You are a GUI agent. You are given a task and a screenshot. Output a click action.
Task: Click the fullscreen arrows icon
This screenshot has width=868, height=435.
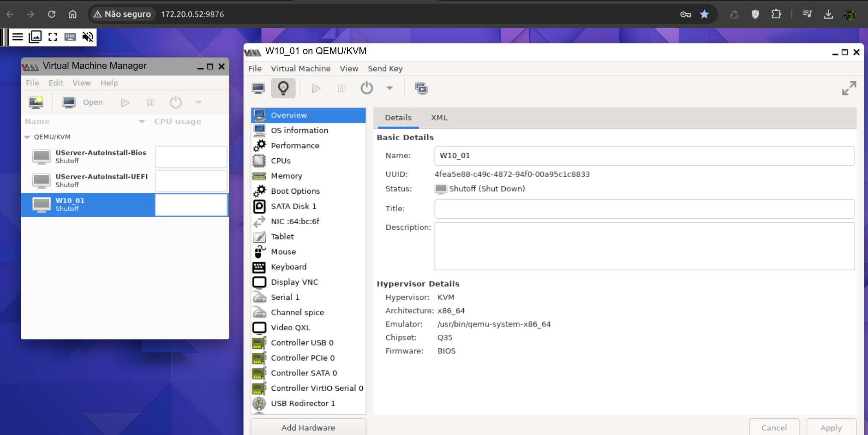pyautogui.click(x=849, y=88)
